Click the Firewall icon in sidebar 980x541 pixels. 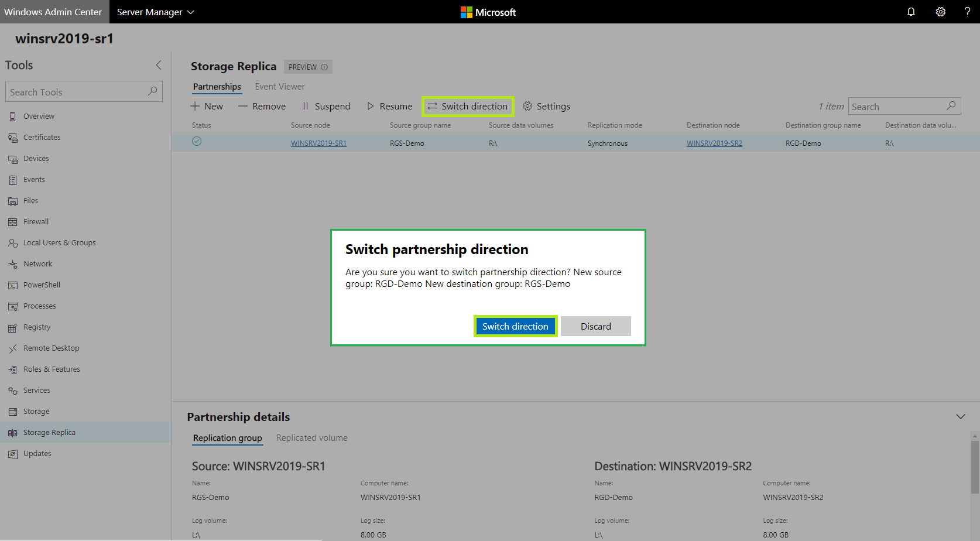[12, 222]
